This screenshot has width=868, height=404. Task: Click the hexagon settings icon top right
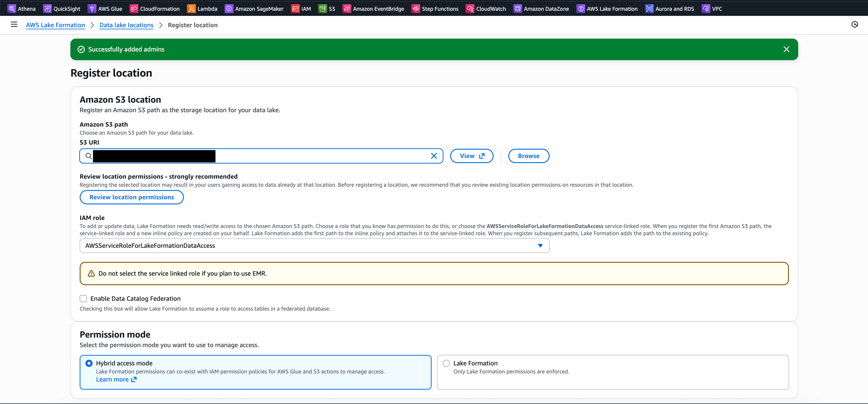pos(855,24)
